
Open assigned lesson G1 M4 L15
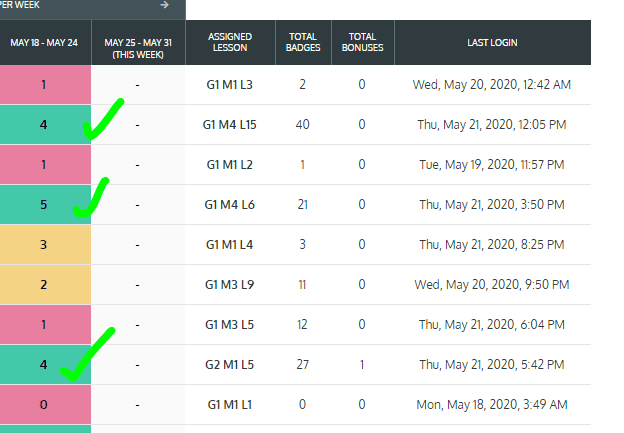tap(230, 125)
